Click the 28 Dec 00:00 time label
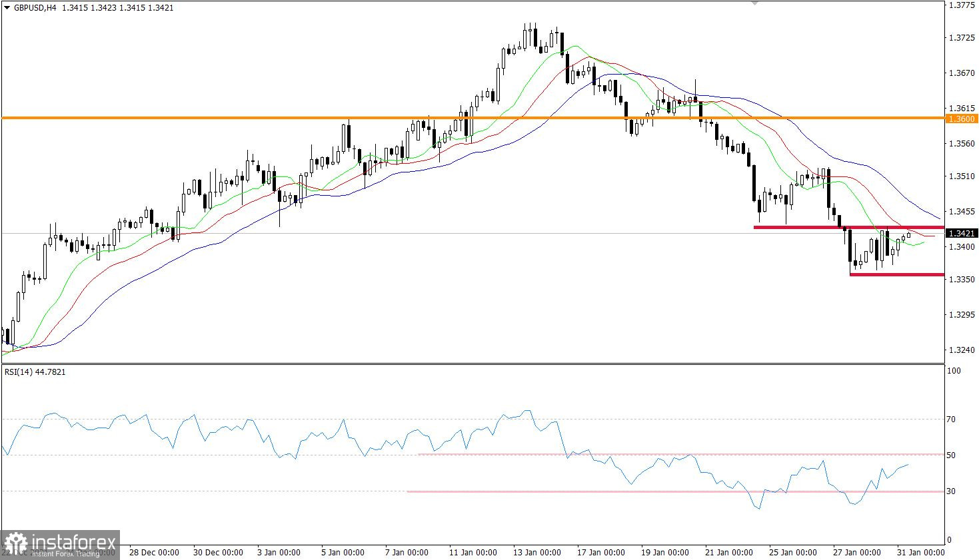979x560 pixels. coord(154,552)
